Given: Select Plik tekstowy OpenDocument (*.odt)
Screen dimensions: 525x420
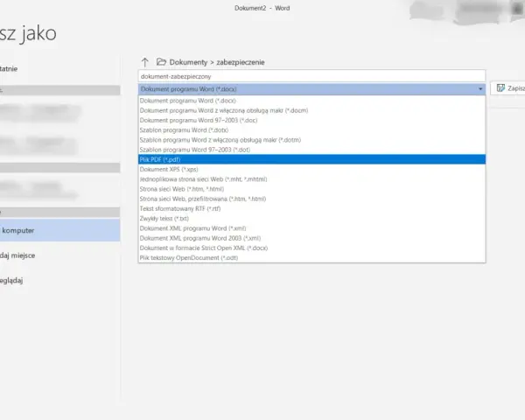Looking at the screenshot, I should click(x=311, y=258).
